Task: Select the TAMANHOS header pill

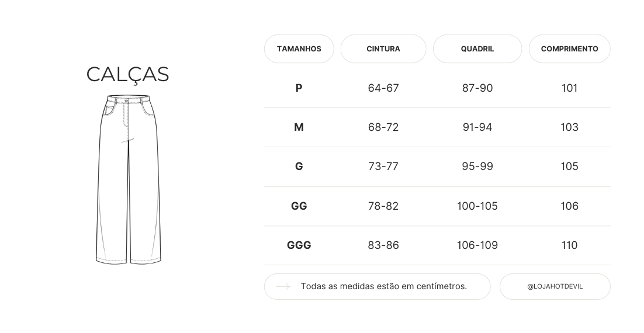Action: [299, 49]
